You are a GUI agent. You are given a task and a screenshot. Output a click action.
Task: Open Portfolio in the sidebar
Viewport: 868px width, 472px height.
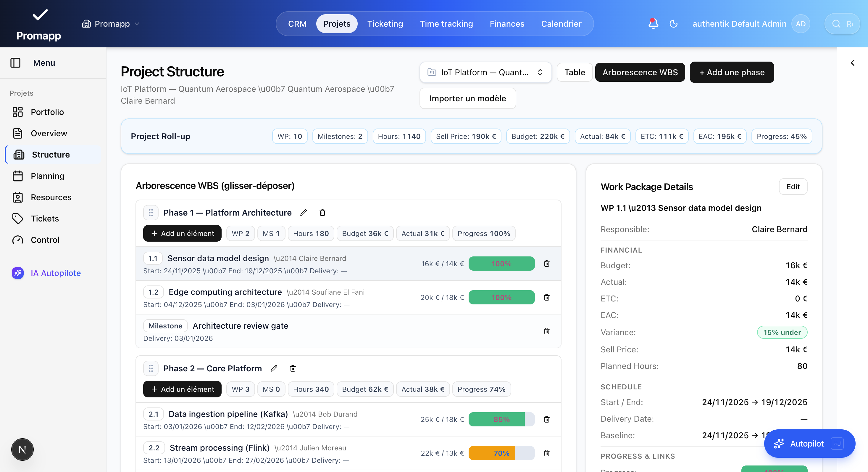point(53,112)
